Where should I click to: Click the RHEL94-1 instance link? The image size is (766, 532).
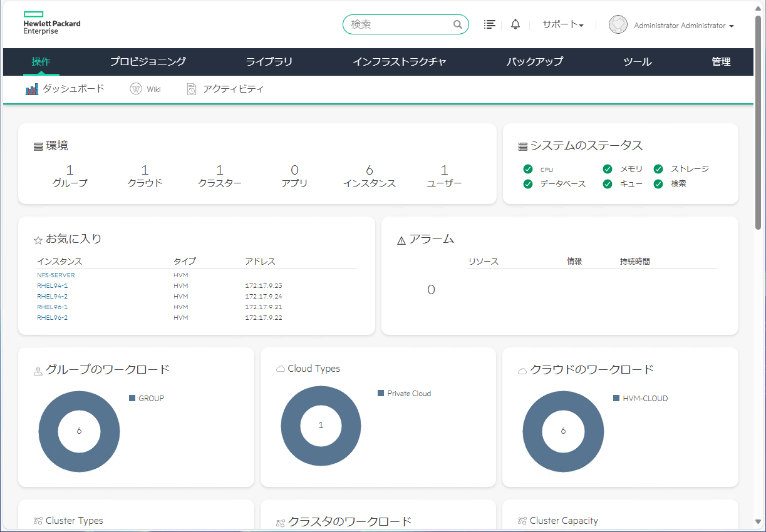(52, 285)
